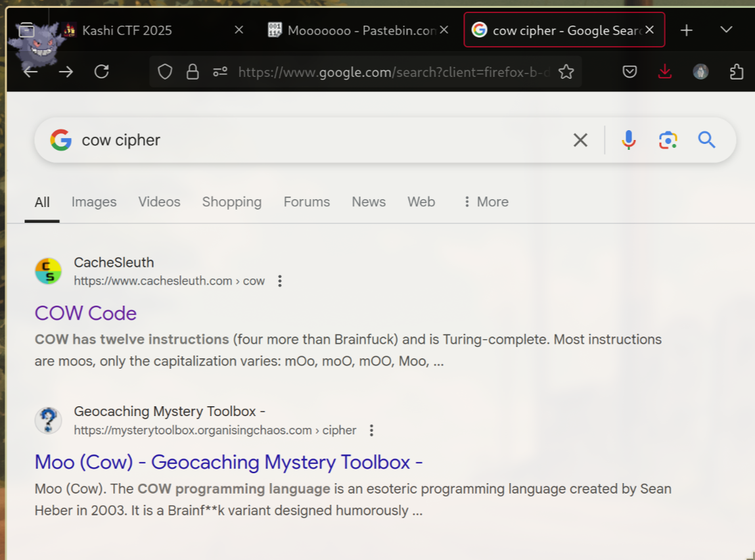The image size is (755, 560).
Task: Switch to Shopping results
Action: click(x=231, y=202)
